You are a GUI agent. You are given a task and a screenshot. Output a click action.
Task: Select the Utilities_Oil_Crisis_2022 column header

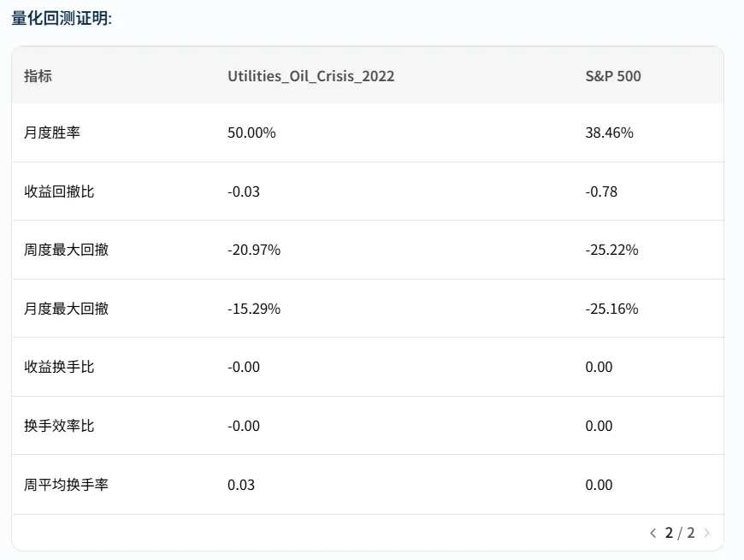pyautogui.click(x=311, y=76)
